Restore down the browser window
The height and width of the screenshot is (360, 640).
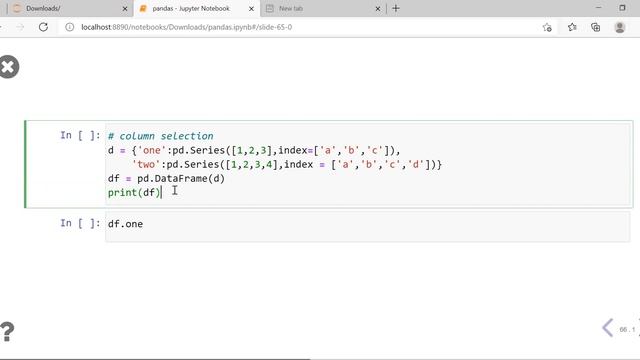[622, 8]
